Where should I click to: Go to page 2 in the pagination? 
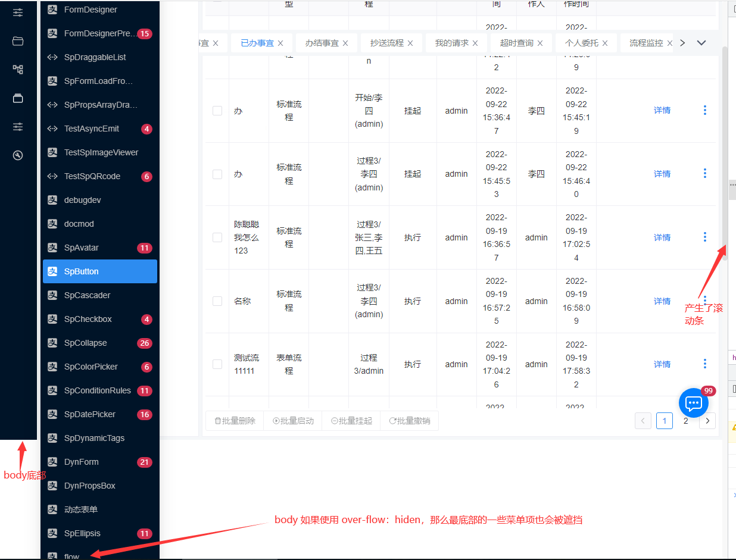tap(685, 421)
